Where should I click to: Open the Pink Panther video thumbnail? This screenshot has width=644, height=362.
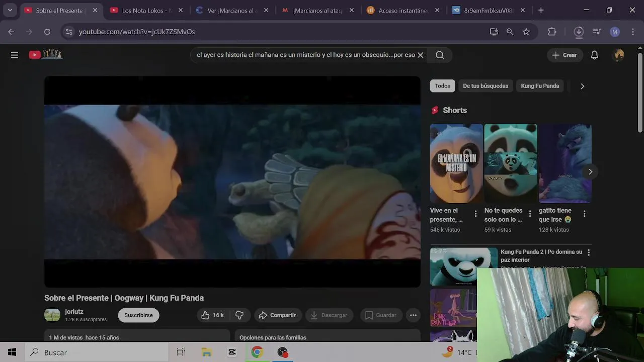tap(453, 308)
